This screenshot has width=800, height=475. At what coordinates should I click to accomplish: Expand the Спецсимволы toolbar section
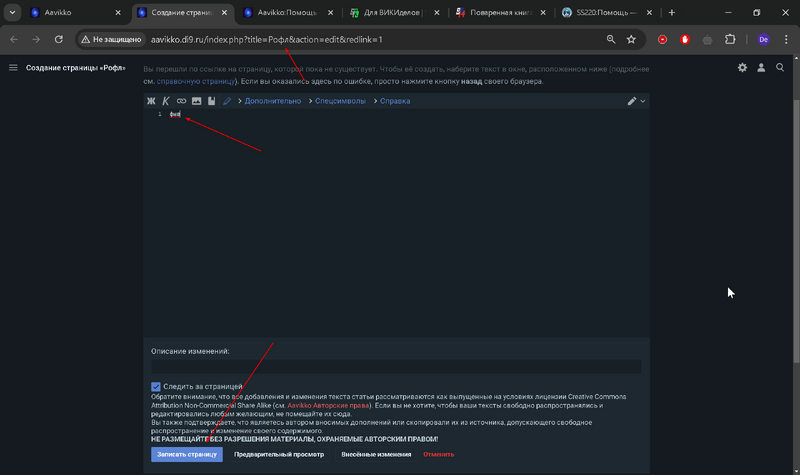coord(340,101)
